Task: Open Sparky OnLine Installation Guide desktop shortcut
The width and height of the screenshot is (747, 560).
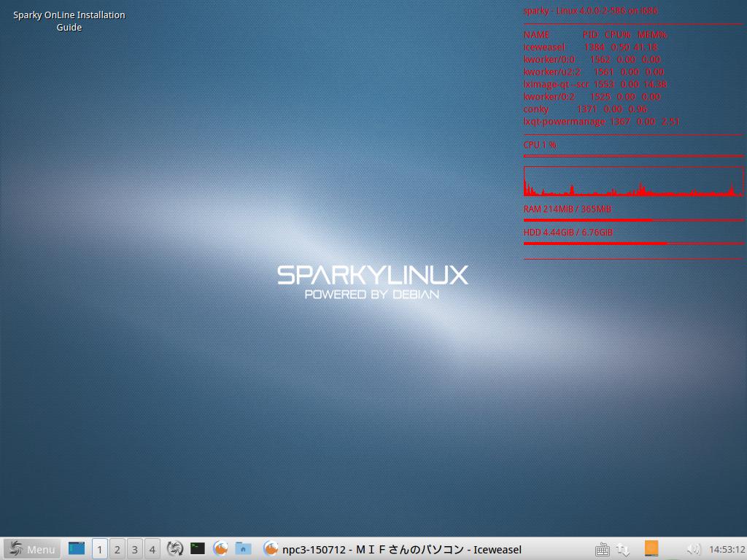Action: (69, 21)
